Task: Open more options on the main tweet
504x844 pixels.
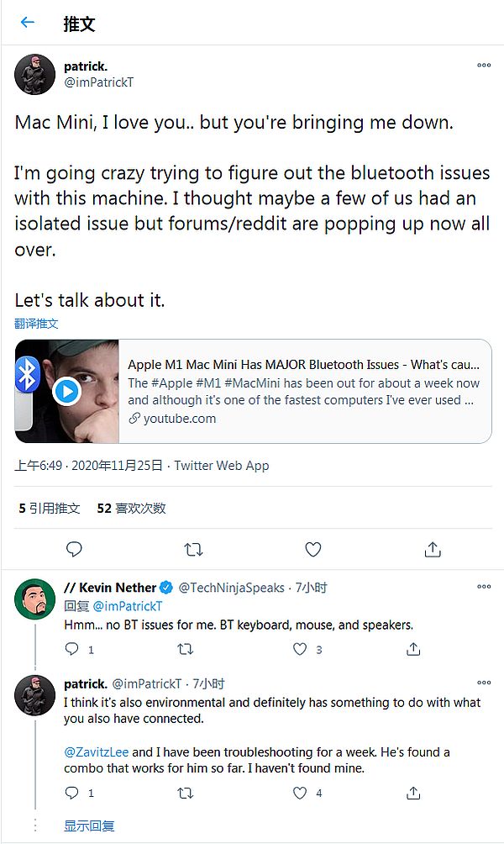Action: click(484, 65)
